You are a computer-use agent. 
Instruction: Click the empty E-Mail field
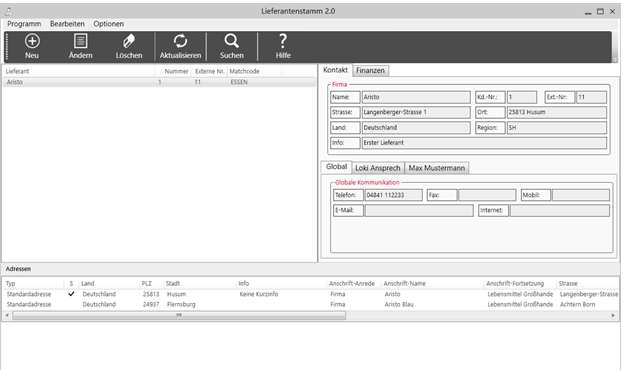pos(419,210)
